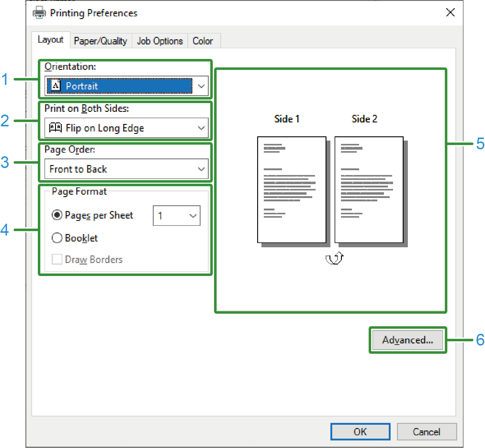This screenshot has height=448, width=485.
Task: Close the Printing Preferences dialog
Action: (x=450, y=13)
